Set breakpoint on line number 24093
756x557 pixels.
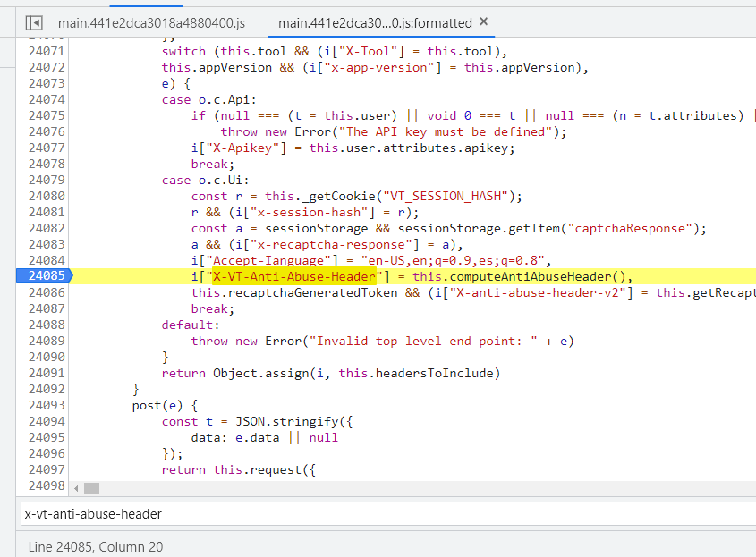pyautogui.click(x=47, y=405)
